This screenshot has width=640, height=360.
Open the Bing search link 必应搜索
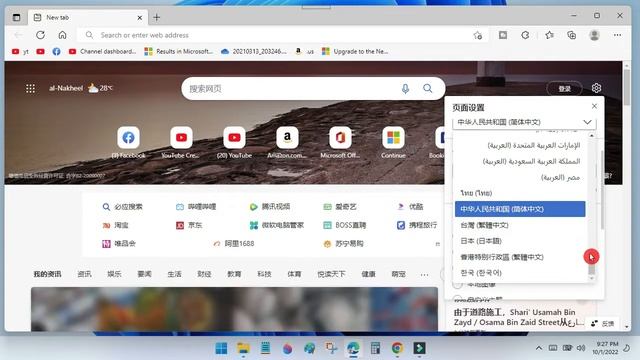pos(122,207)
